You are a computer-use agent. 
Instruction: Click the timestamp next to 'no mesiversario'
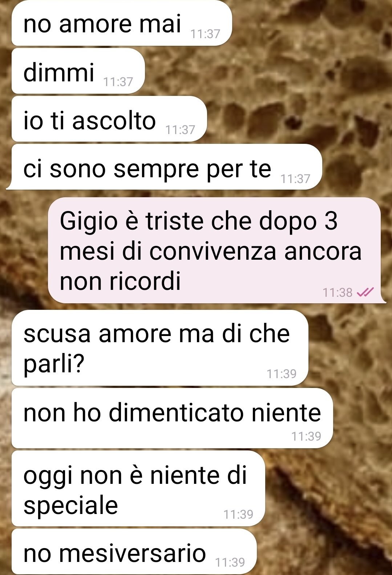click(230, 562)
